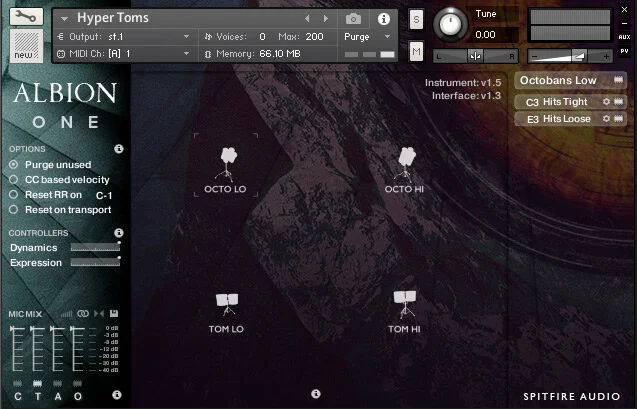The width and height of the screenshot is (637, 409).
Task: Click the Expression controller slider
Action: (95, 262)
